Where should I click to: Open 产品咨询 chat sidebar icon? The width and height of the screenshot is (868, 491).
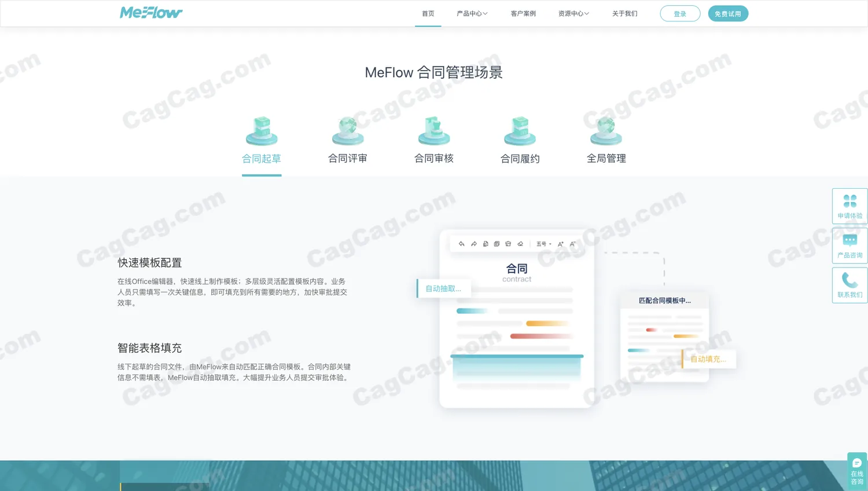click(849, 245)
